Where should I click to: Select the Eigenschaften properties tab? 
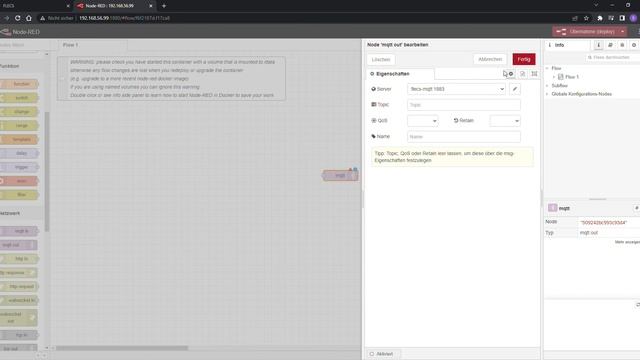click(x=400, y=74)
